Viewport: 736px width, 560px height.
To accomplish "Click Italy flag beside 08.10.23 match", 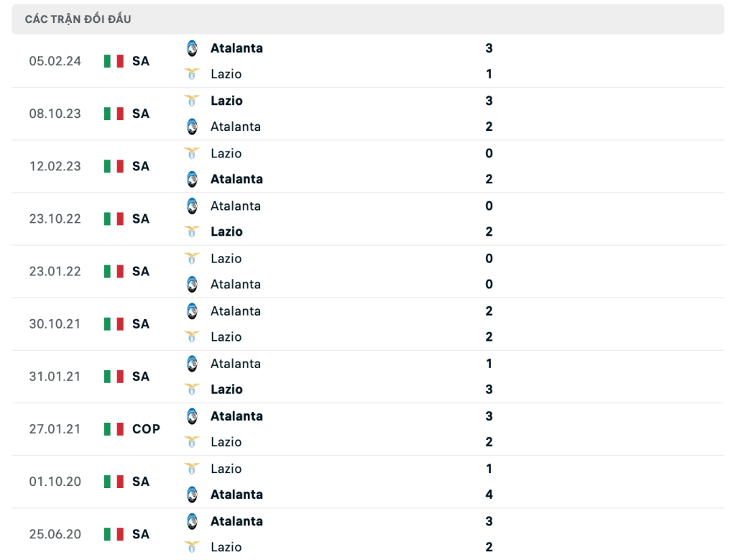I will pyautogui.click(x=114, y=114).
